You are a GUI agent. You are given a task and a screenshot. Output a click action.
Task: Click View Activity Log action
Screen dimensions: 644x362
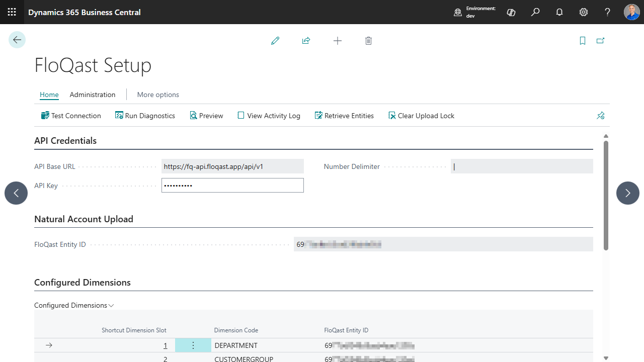click(x=269, y=116)
